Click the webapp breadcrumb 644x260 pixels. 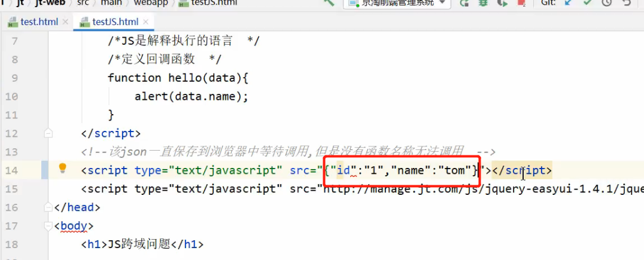point(151,2)
